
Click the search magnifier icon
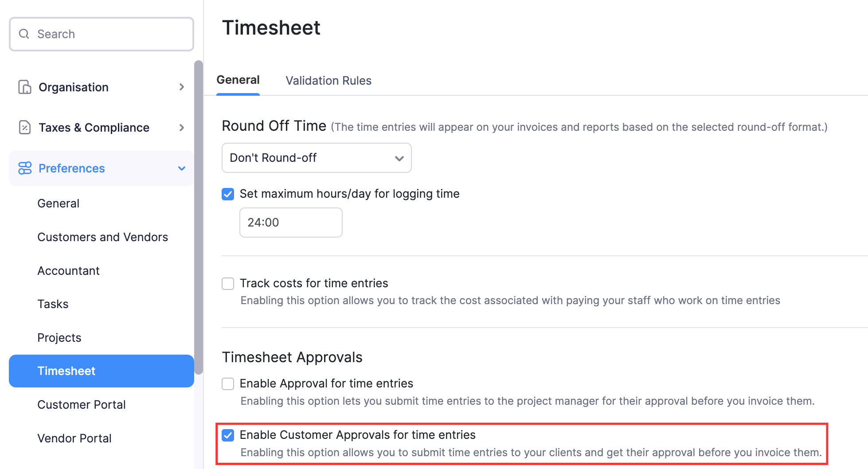tap(24, 34)
